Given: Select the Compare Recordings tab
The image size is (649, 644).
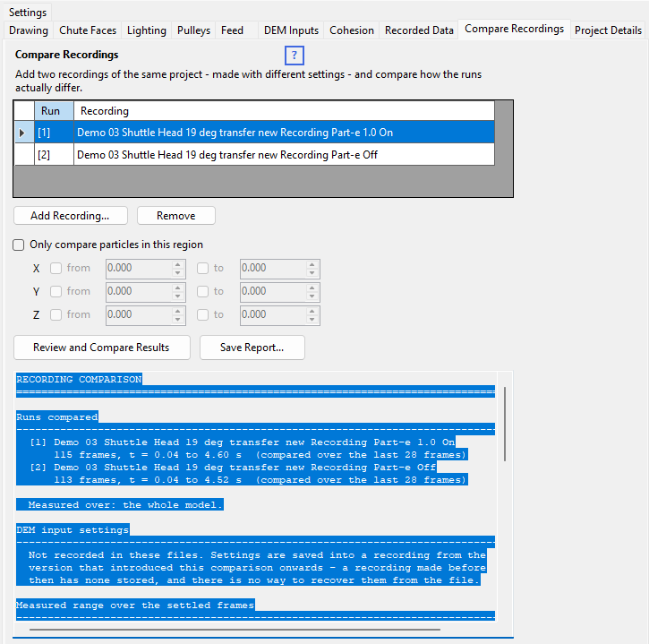Looking at the screenshot, I should [514, 29].
